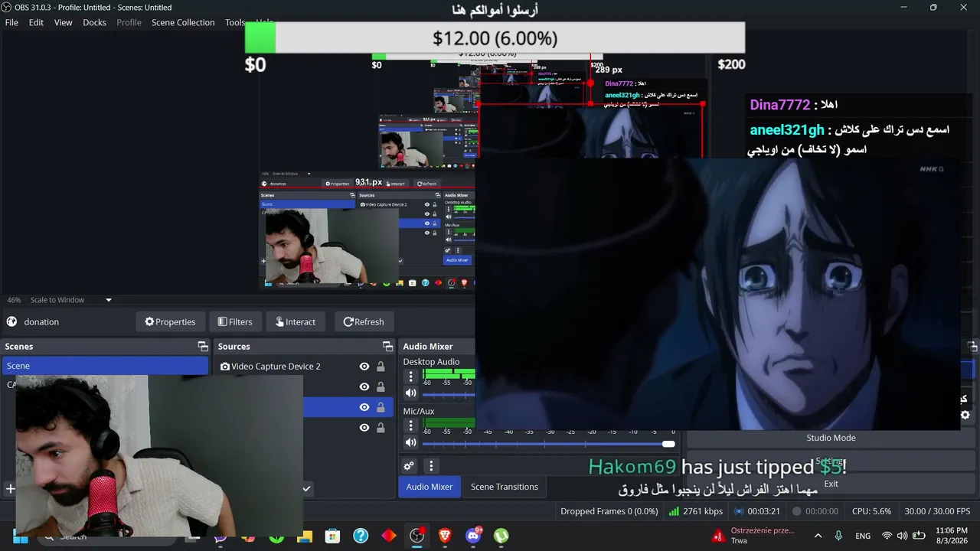Screen dimensions: 980x551
Task: Click the Studio Mode button
Action: click(831, 438)
